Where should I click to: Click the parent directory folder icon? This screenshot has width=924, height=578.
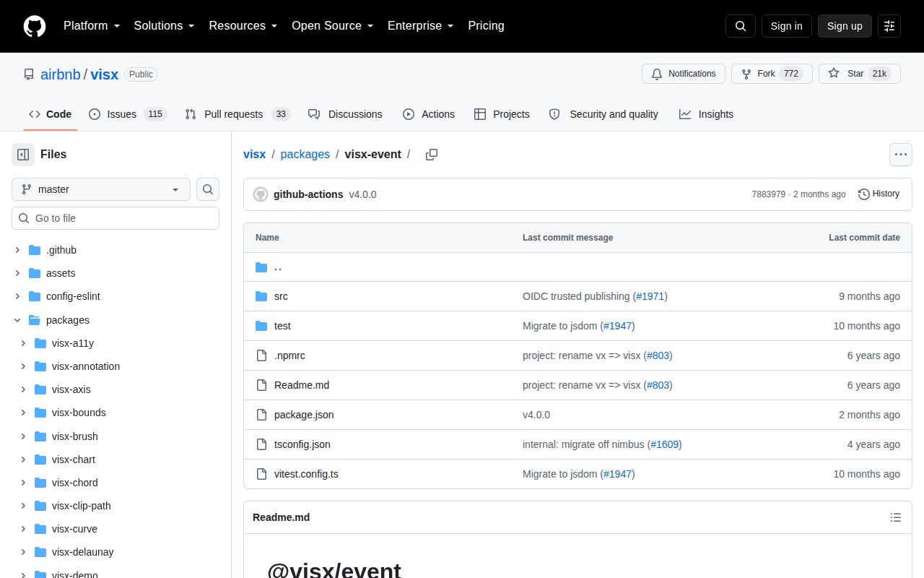point(261,267)
